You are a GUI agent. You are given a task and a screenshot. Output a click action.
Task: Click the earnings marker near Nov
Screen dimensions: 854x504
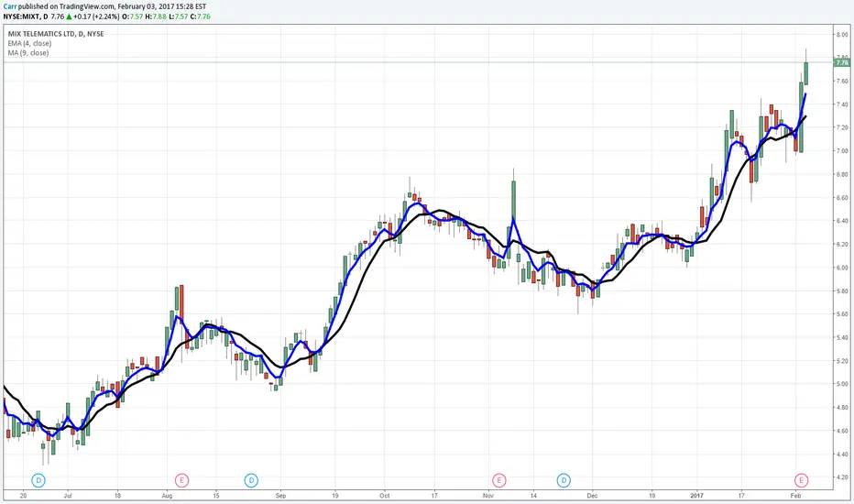point(498,480)
